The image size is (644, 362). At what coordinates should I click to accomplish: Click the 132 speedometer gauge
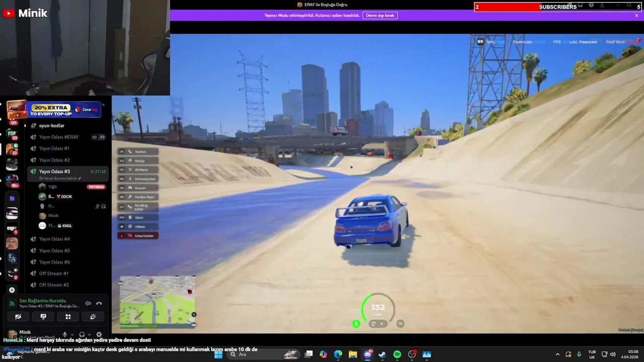[x=378, y=309]
